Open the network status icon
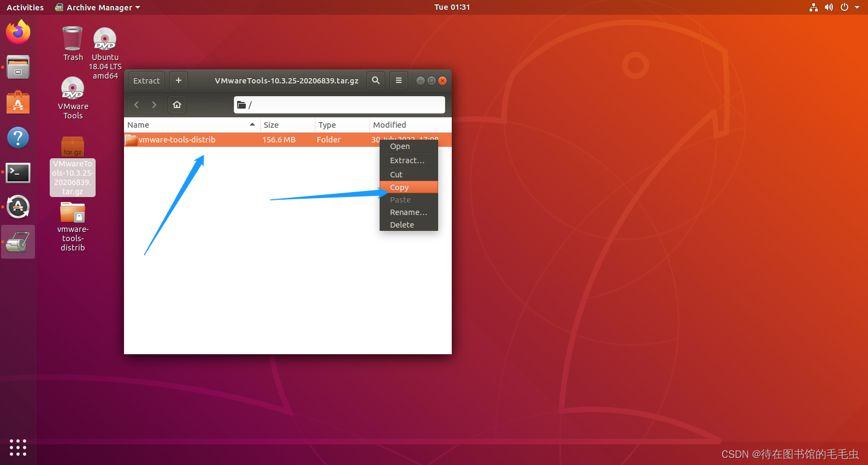 point(813,7)
